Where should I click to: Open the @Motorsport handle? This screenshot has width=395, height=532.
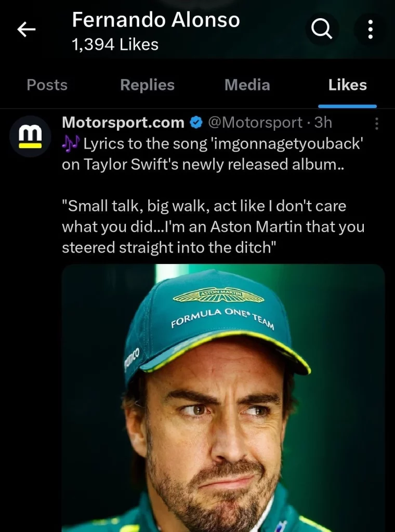pos(255,123)
